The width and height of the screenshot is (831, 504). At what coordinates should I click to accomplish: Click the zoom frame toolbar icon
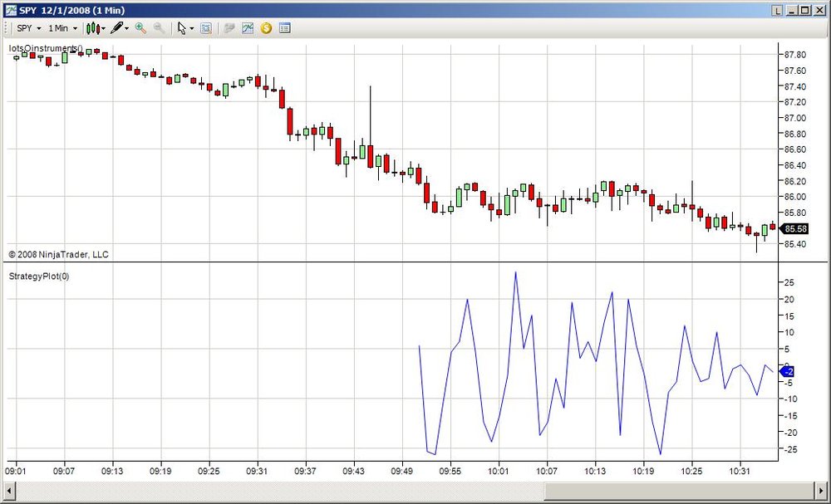point(206,28)
